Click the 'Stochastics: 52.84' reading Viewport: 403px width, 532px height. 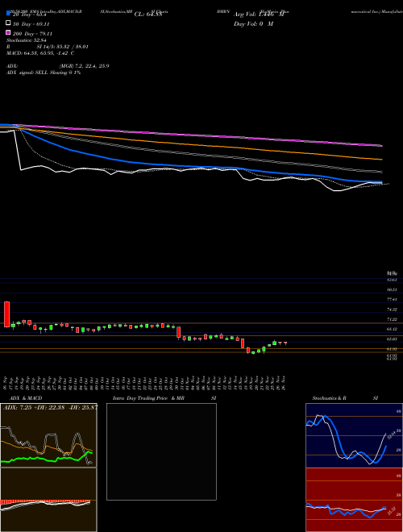26,40
